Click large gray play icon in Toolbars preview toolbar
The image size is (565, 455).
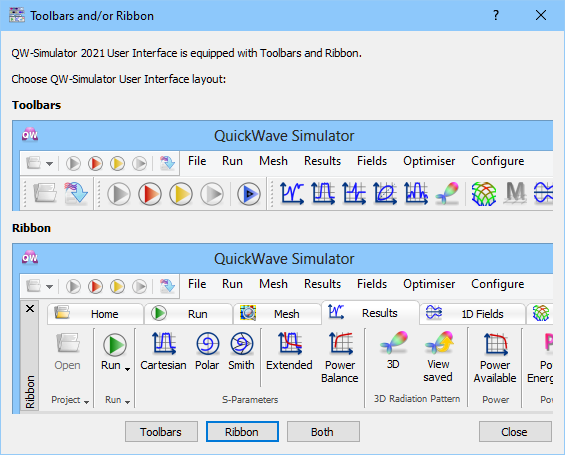pyautogui.click(x=119, y=194)
